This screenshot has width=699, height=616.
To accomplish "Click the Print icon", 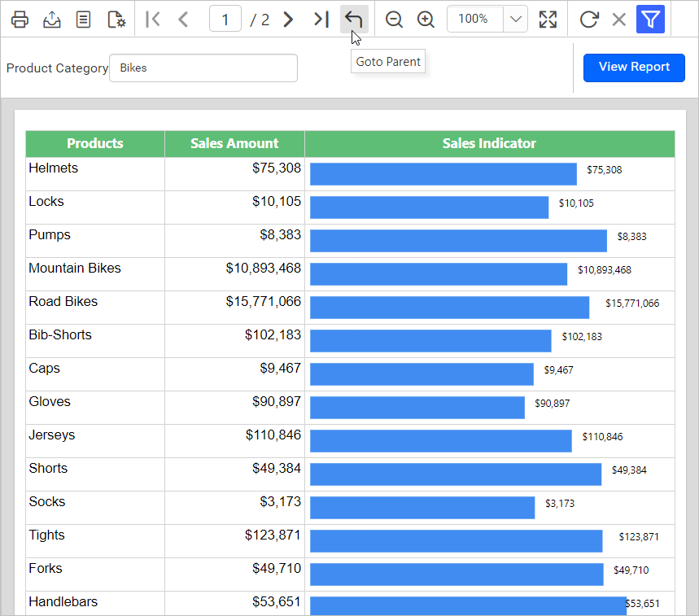I will coord(20,20).
